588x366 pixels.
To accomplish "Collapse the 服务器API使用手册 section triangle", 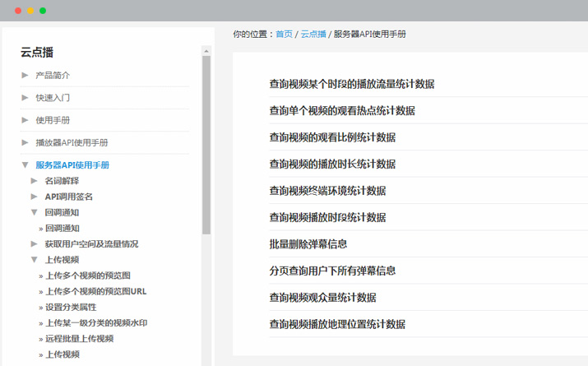I will click(x=25, y=165).
